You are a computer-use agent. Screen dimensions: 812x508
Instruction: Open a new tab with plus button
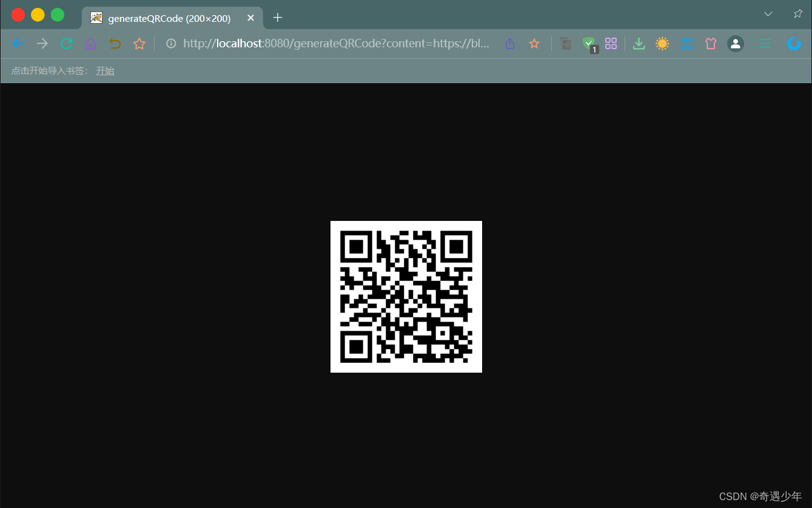point(278,18)
